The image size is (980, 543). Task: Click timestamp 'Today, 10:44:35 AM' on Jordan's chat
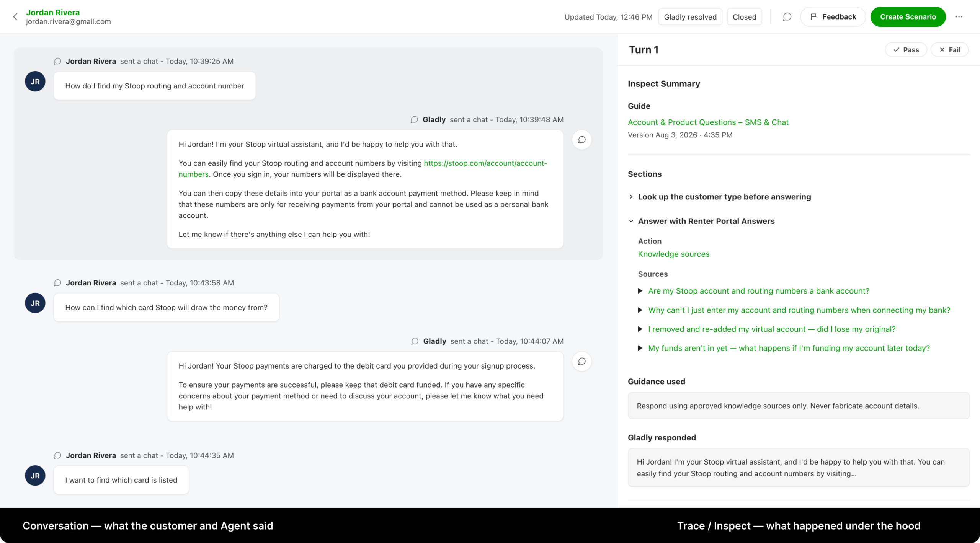(200, 455)
